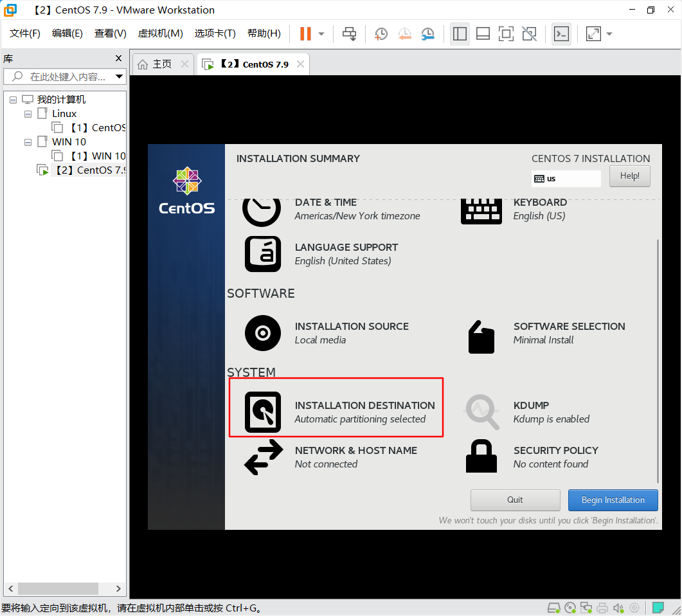The width and height of the screenshot is (682, 616).
Task: Close the 库 library panel
Action: [118, 59]
